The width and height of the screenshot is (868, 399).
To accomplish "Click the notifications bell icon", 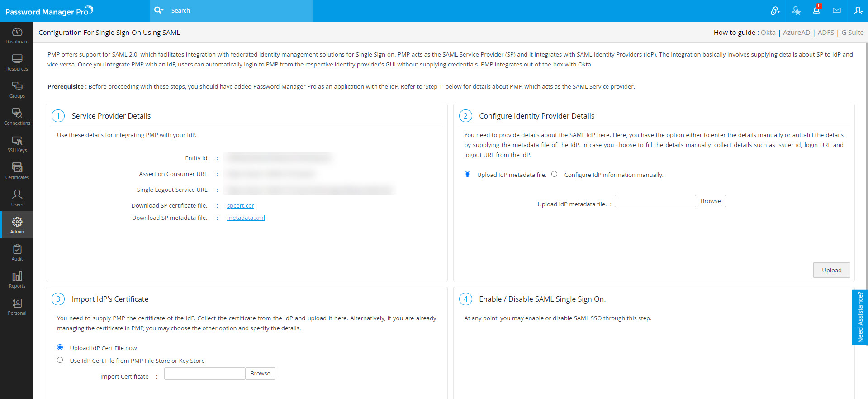I will tap(816, 10).
